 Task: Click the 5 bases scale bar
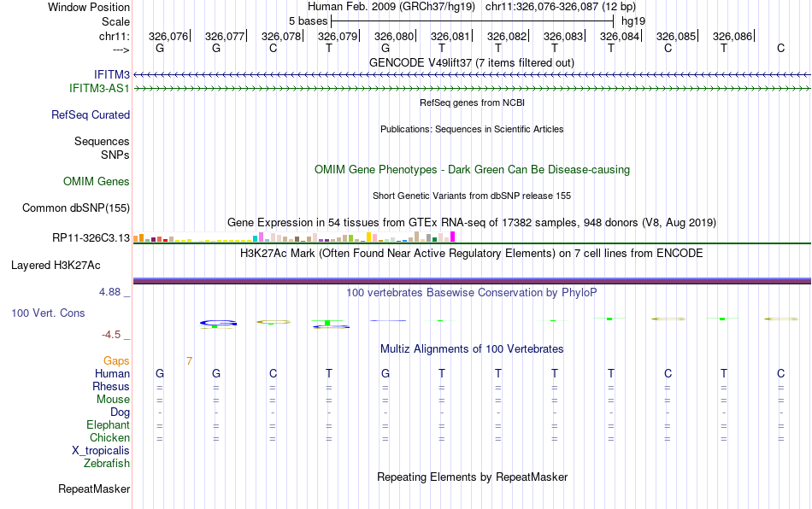pyautogui.click(x=472, y=21)
